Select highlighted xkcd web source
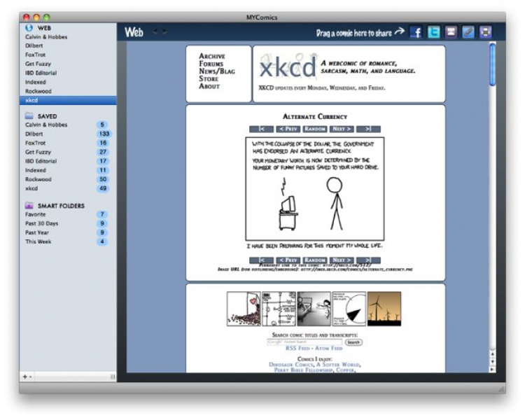 tap(68, 100)
